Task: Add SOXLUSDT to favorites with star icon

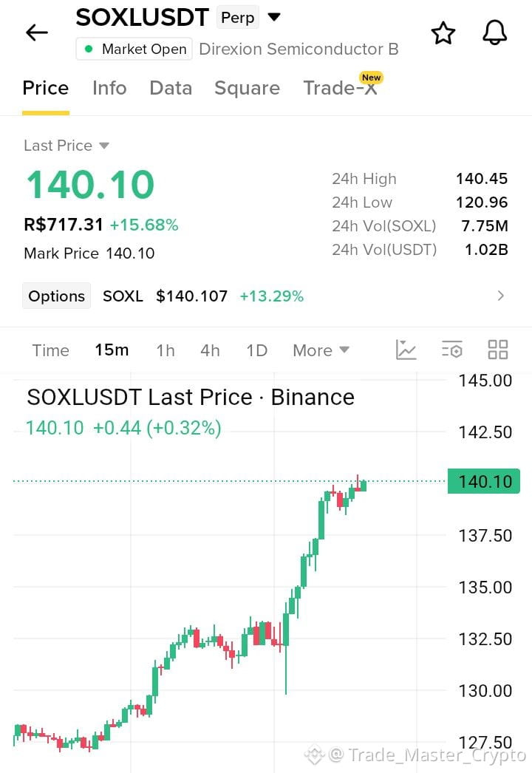Action: (443, 33)
